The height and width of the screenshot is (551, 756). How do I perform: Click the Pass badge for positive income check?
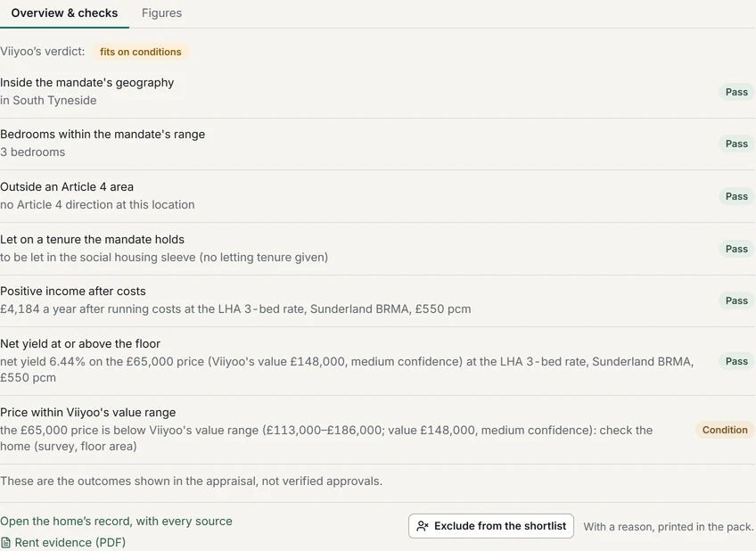click(736, 300)
